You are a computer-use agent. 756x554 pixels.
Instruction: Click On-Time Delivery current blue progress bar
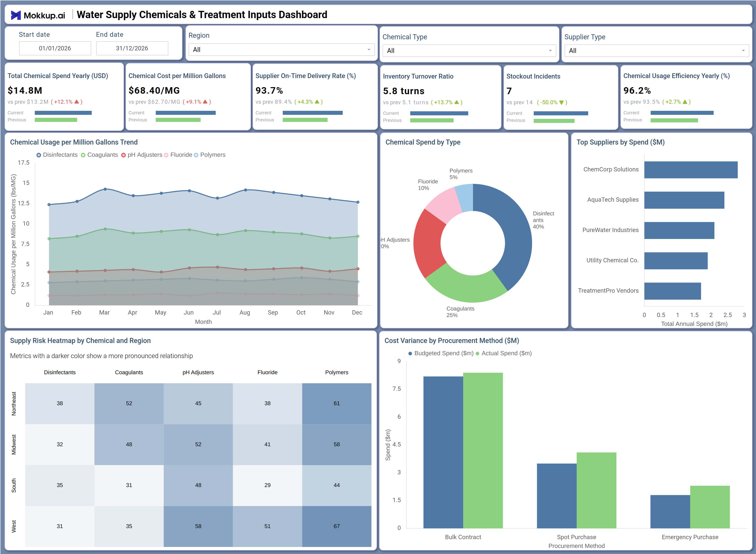(x=312, y=113)
